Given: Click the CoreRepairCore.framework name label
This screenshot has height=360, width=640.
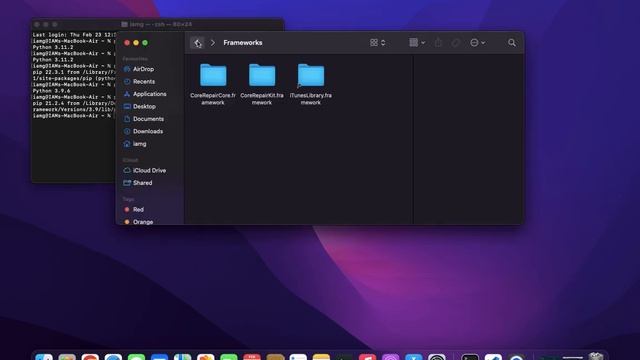Looking at the screenshot, I should (213, 99).
